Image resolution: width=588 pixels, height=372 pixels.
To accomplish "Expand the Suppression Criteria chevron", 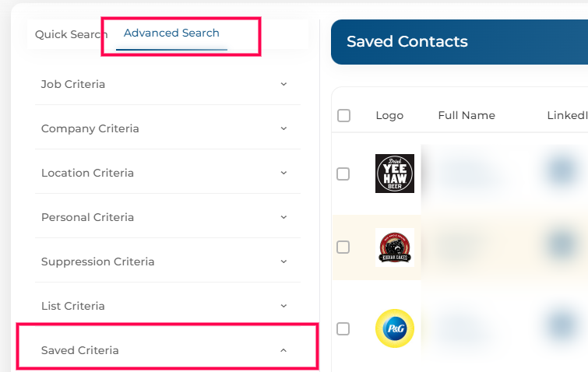I will pos(283,261).
